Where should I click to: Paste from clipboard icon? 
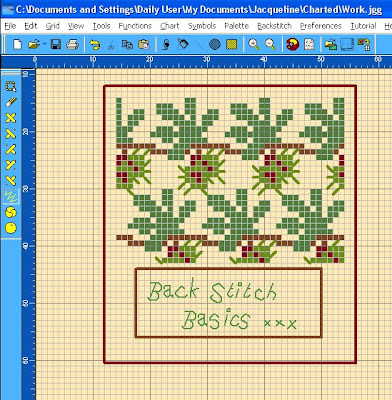[144, 44]
